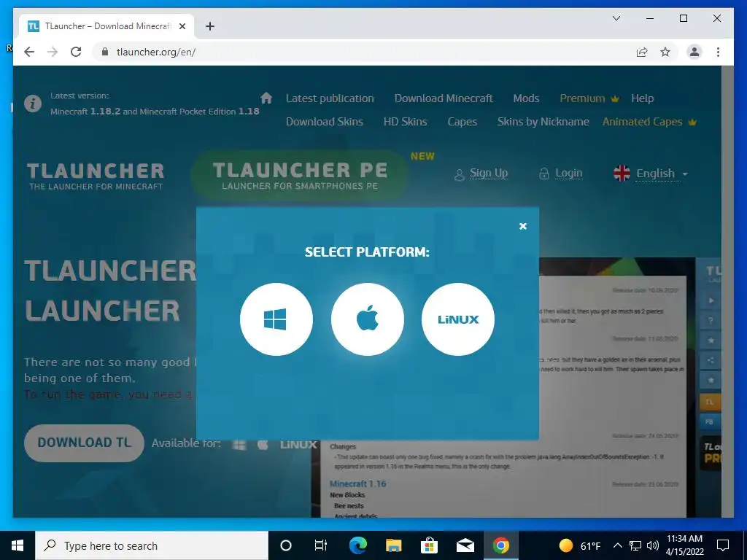Open the Chrome profile menu
The height and width of the screenshot is (560, 747).
(694, 52)
